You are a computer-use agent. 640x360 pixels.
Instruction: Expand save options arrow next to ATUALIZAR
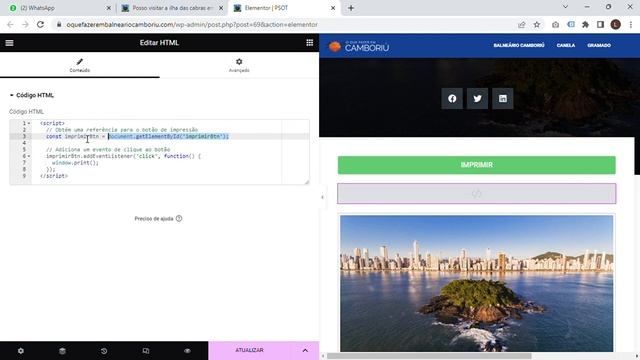pyautogui.click(x=305, y=350)
